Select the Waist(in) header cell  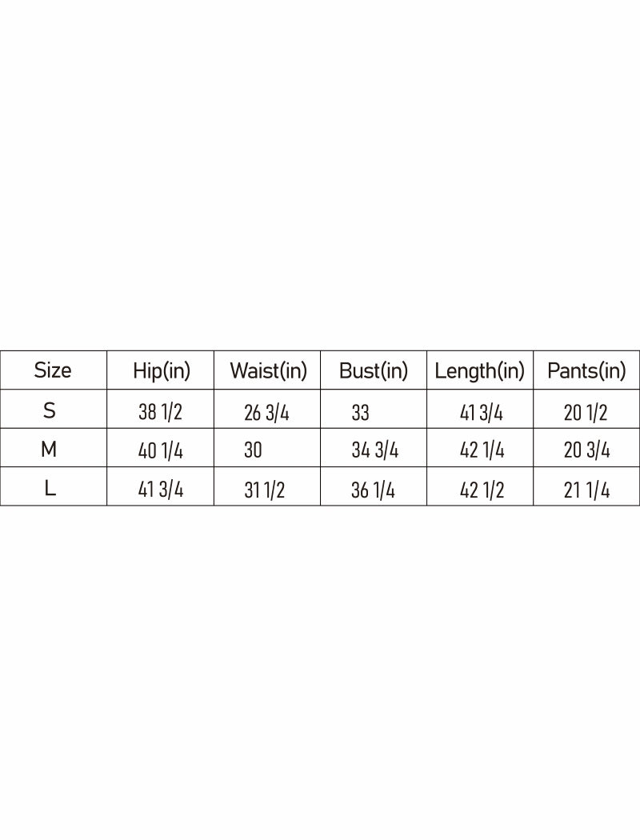268,371
